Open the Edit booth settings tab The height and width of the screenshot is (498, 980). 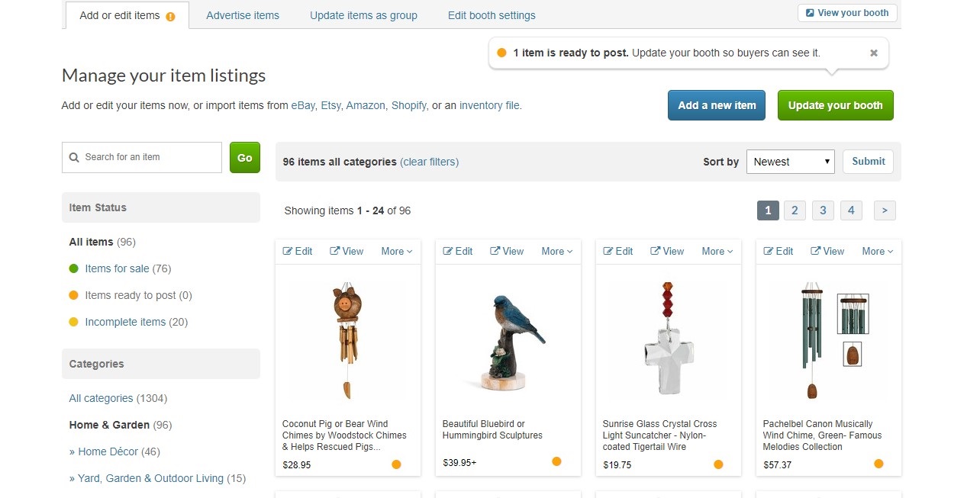click(x=492, y=15)
